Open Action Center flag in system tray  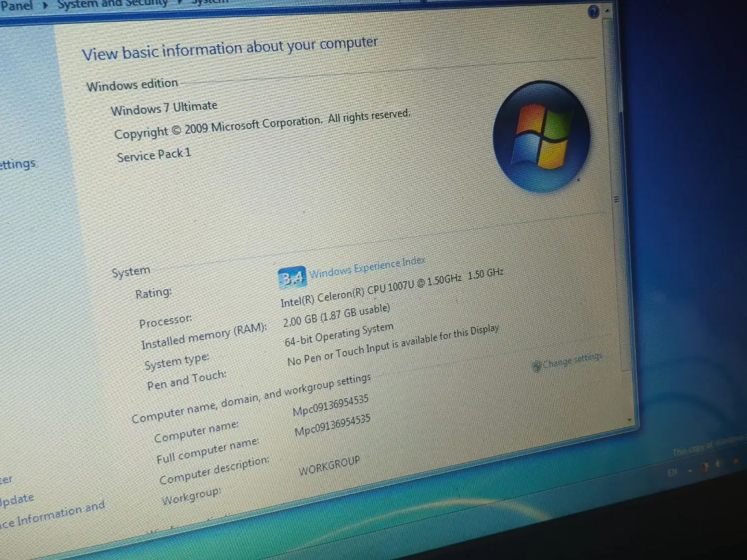pos(704,467)
